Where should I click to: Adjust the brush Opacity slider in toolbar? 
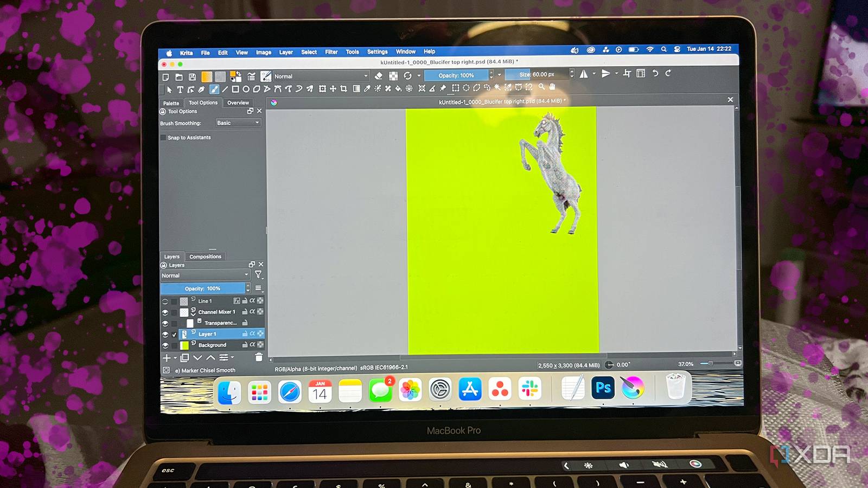[456, 75]
